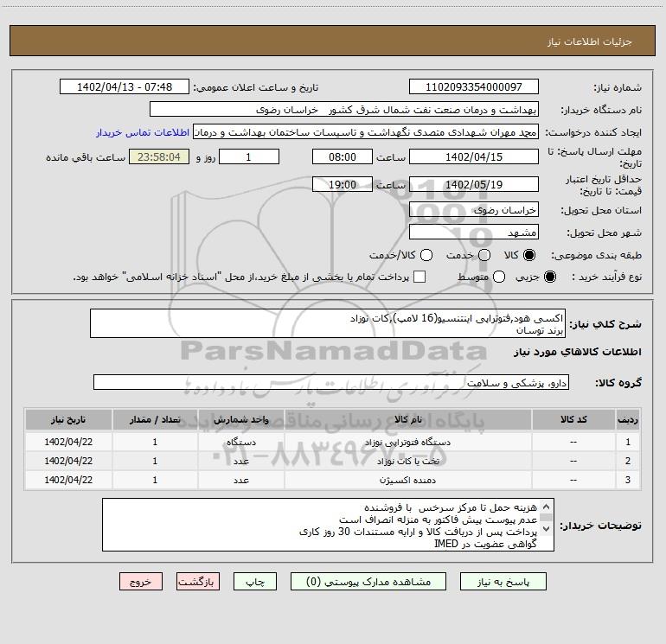Click the ردیف column header
Screen dimensions: 666x644
[x=628, y=419]
